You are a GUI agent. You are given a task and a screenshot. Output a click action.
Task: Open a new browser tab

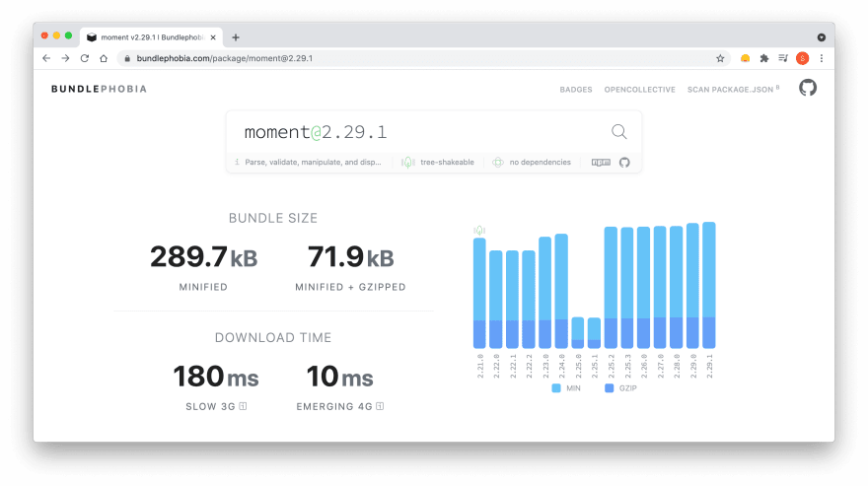pyautogui.click(x=236, y=37)
